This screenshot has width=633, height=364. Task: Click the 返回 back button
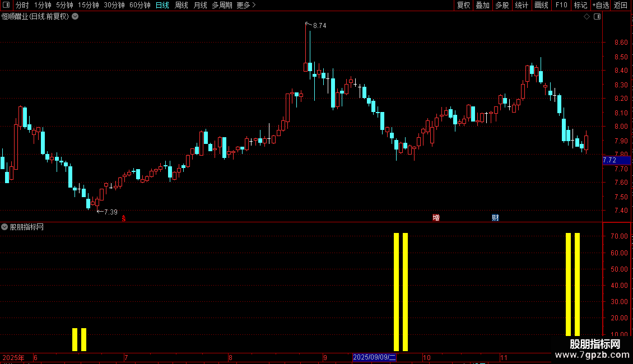point(621,5)
